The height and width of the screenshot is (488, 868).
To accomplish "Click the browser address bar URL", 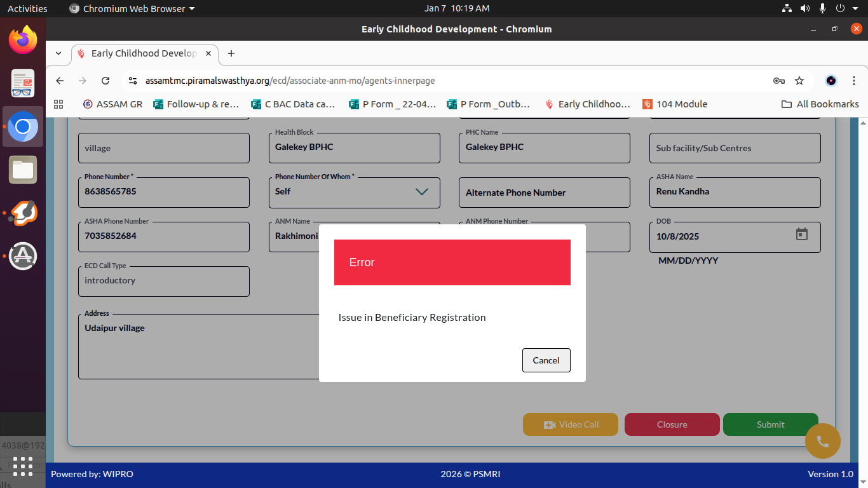I will (x=290, y=81).
